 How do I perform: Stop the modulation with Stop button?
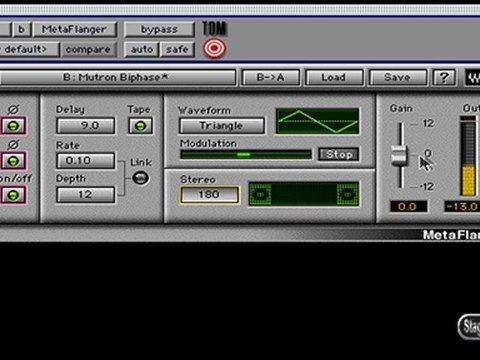point(339,154)
